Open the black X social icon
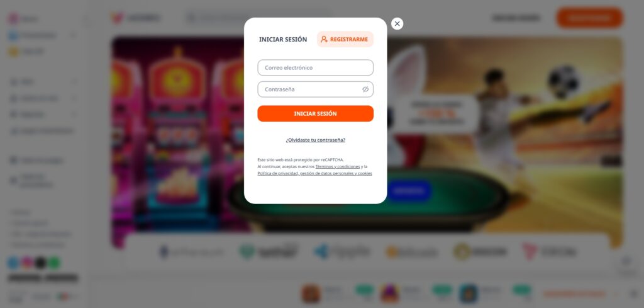The image size is (644, 308). (x=40, y=263)
